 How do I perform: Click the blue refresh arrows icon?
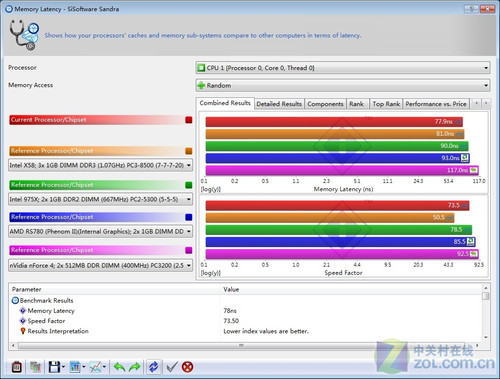click(154, 367)
